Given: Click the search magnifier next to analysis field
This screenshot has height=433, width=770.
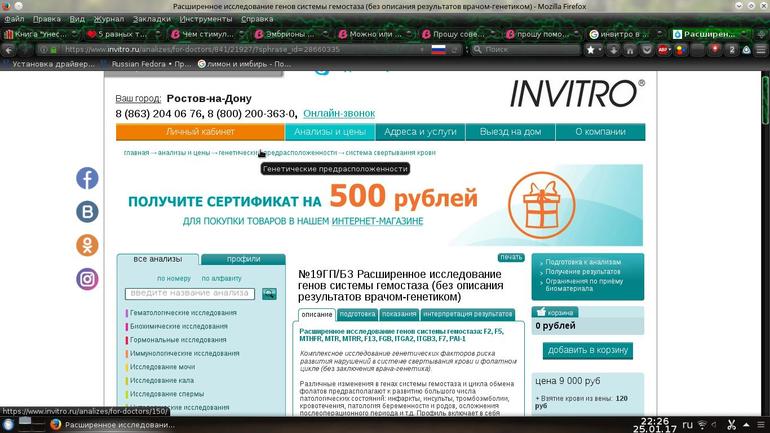Looking at the screenshot, I should (269, 294).
